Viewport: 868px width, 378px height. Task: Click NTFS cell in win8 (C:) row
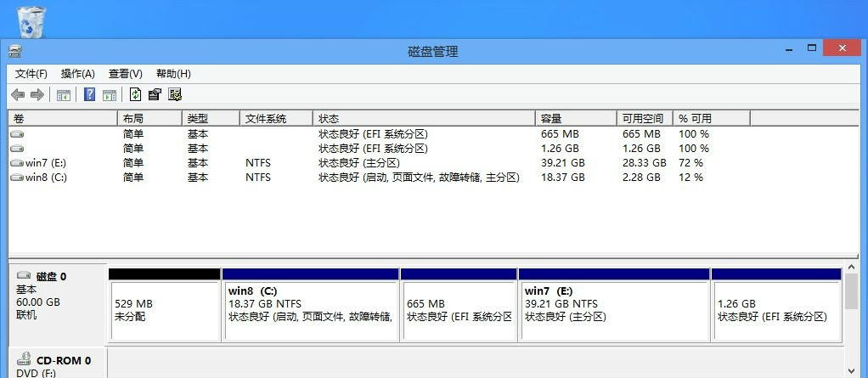click(258, 177)
